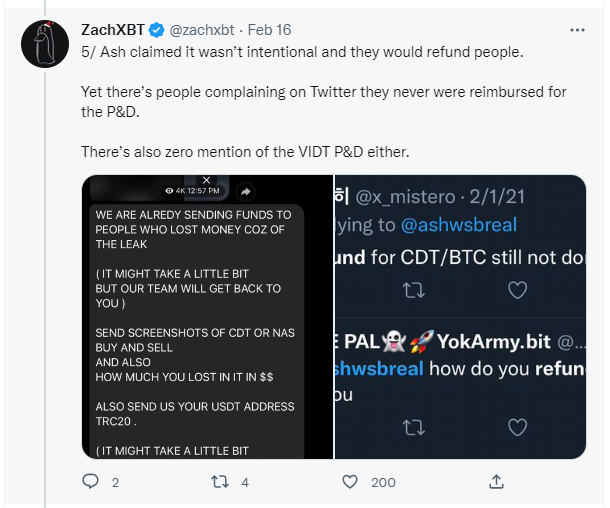
Task: Click forward arrow in Telegram screenshot
Action: [x=246, y=191]
